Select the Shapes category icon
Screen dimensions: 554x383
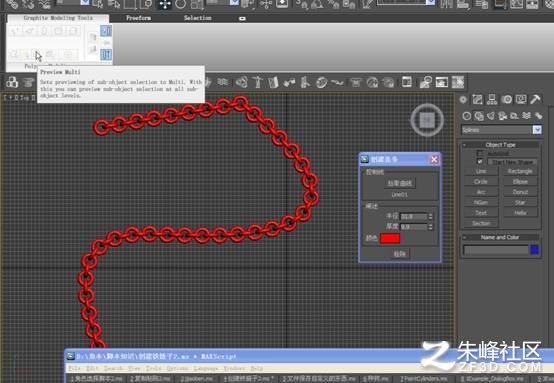[x=479, y=116]
